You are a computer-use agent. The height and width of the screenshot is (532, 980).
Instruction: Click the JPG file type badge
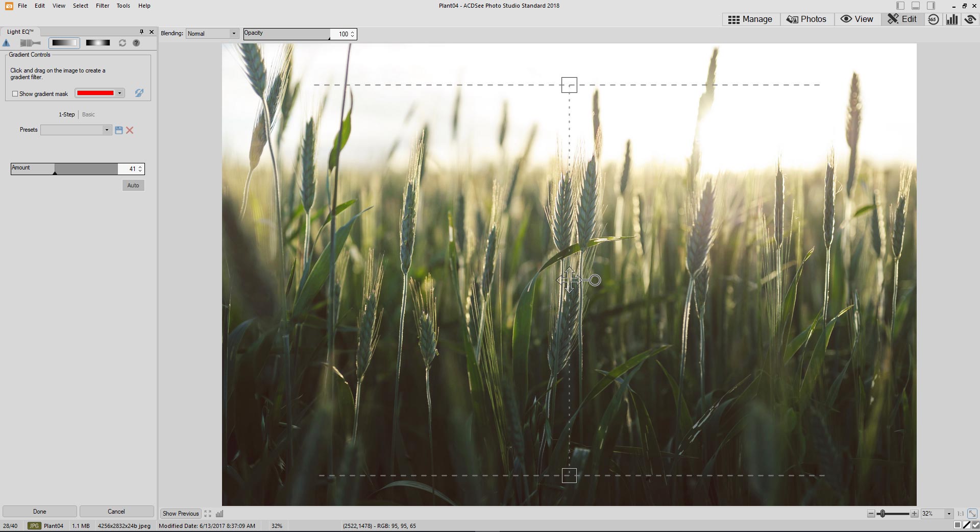(x=34, y=526)
